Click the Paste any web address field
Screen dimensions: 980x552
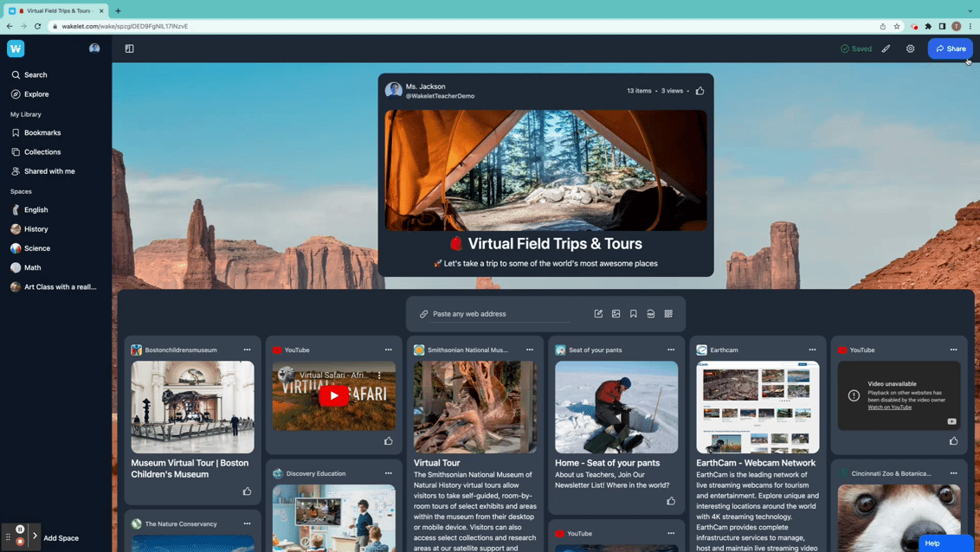[500, 314]
